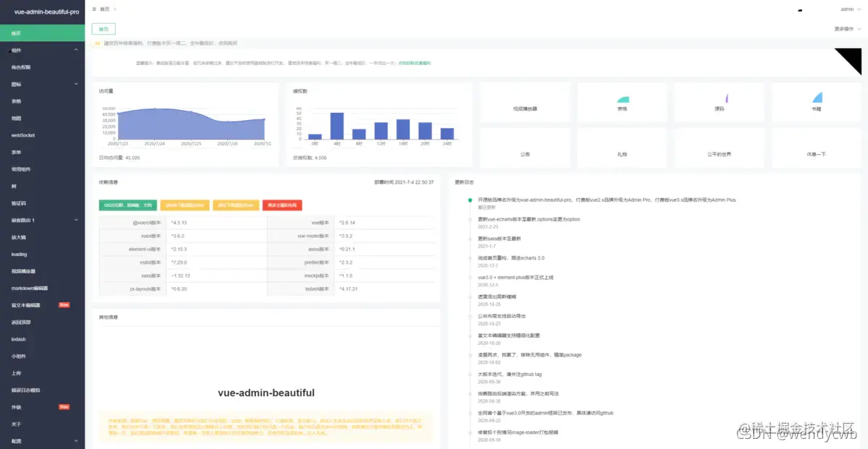
Task: Click the changelog entry 更新sass版本至最新
Action: (499, 238)
